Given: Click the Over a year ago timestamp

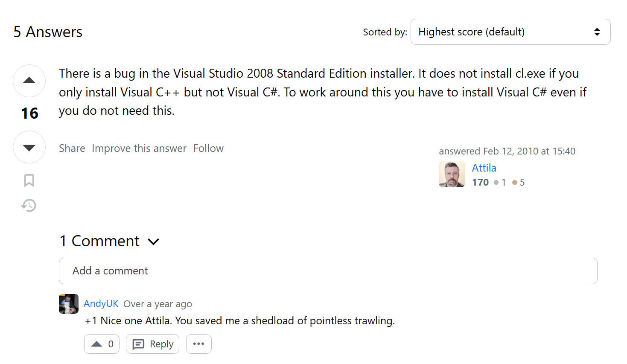Looking at the screenshot, I should pos(157,304).
